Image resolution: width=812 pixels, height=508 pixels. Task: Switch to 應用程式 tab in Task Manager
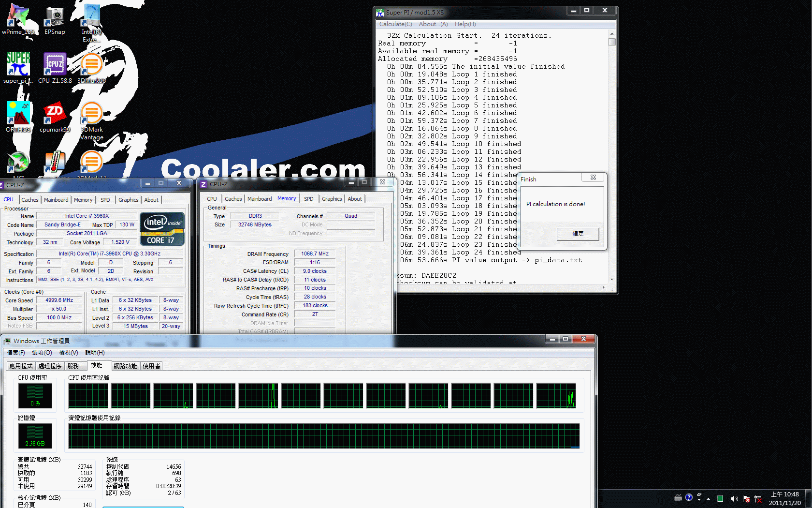pos(21,366)
